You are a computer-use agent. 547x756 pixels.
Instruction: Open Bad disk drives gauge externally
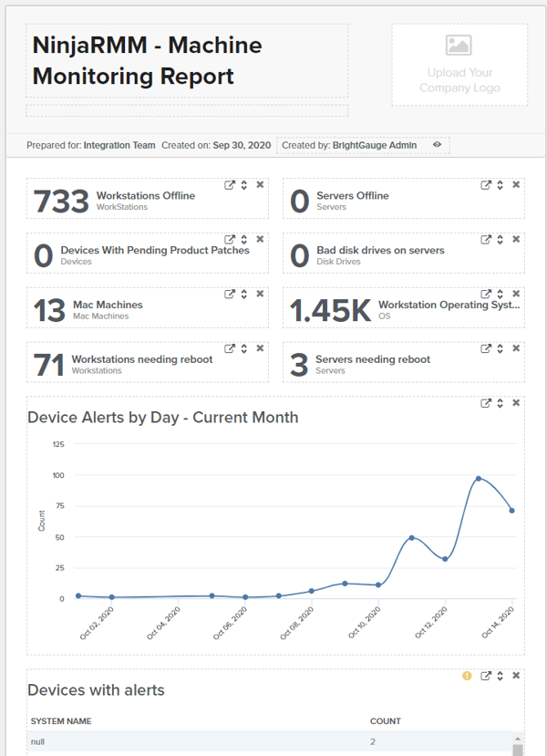click(x=486, y=239)
